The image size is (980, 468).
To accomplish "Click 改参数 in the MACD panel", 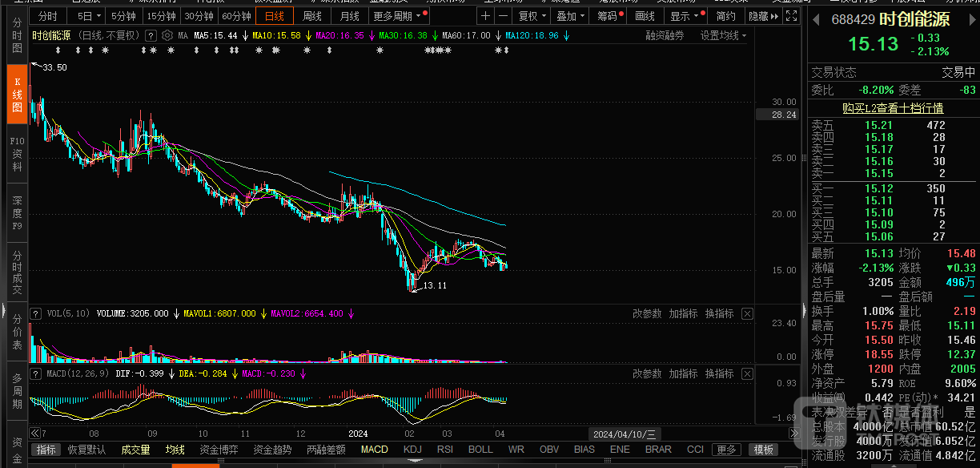I will [x=647, y=374].
